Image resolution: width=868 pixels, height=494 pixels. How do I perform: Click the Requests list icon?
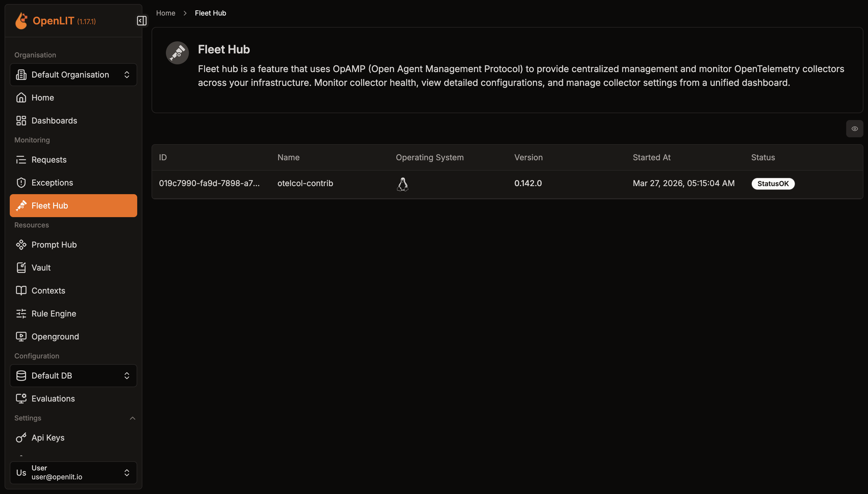click(21, 160)
